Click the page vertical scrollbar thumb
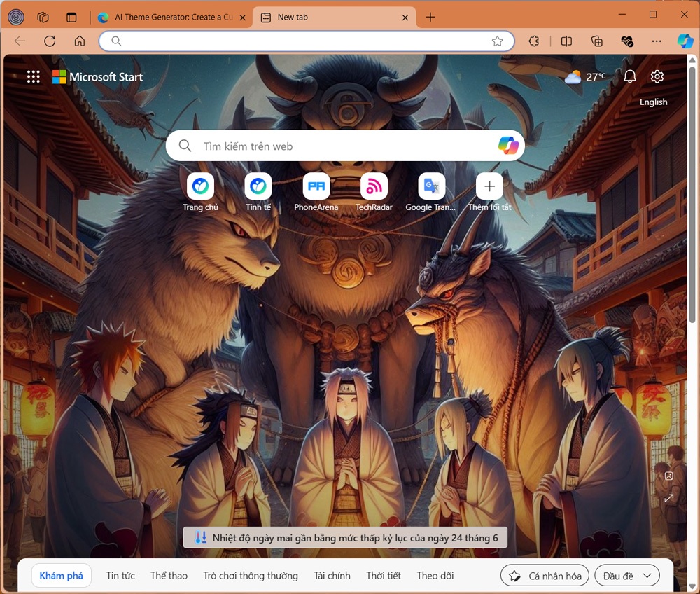Image resolution: width=700 pixels, height=594 pixels. [692, 194]
